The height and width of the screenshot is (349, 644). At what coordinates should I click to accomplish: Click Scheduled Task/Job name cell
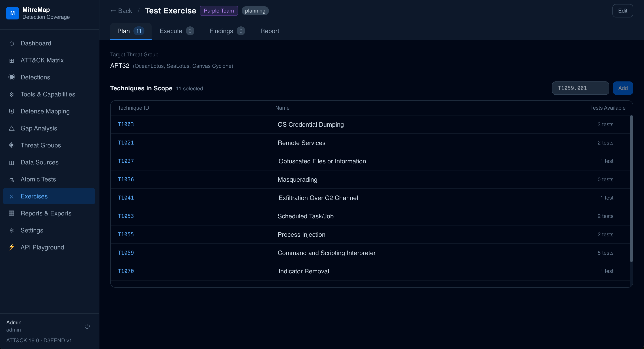pos(305,216)
